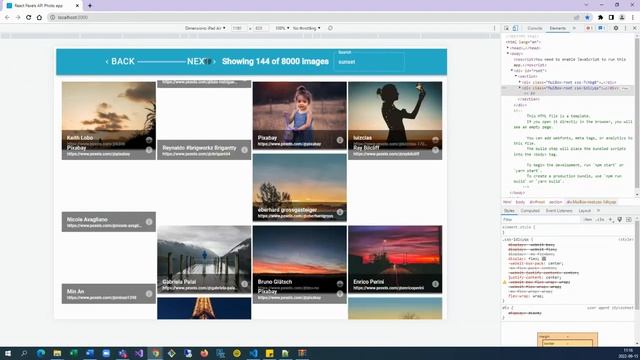
Task: Open new browser tab with plus button
Action: click(x=90, y=6)
